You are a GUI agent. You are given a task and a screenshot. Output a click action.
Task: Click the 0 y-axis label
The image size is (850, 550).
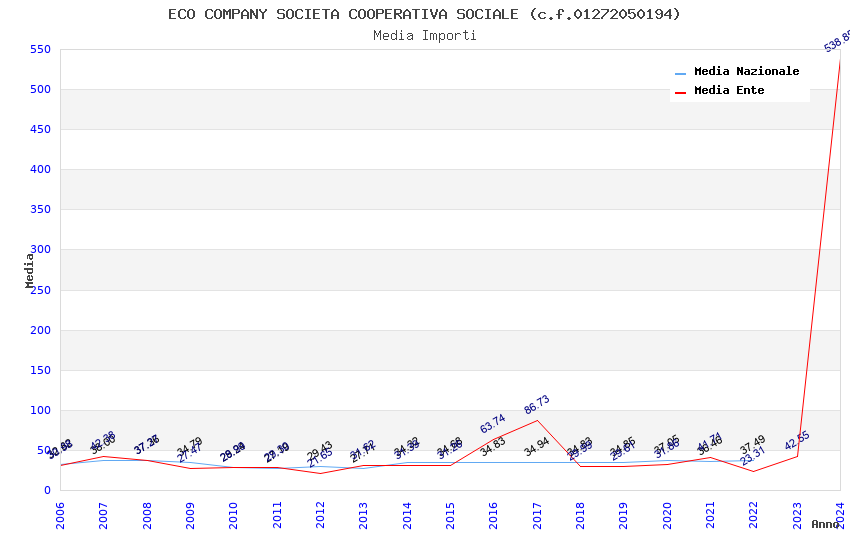47,490
